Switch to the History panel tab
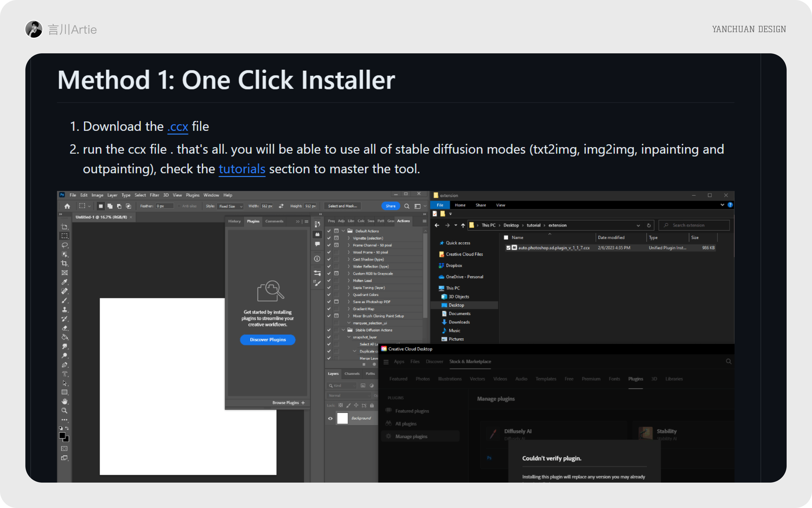Image resolution: width=812 pixels, height=508 pixels. tap(235, 221)
